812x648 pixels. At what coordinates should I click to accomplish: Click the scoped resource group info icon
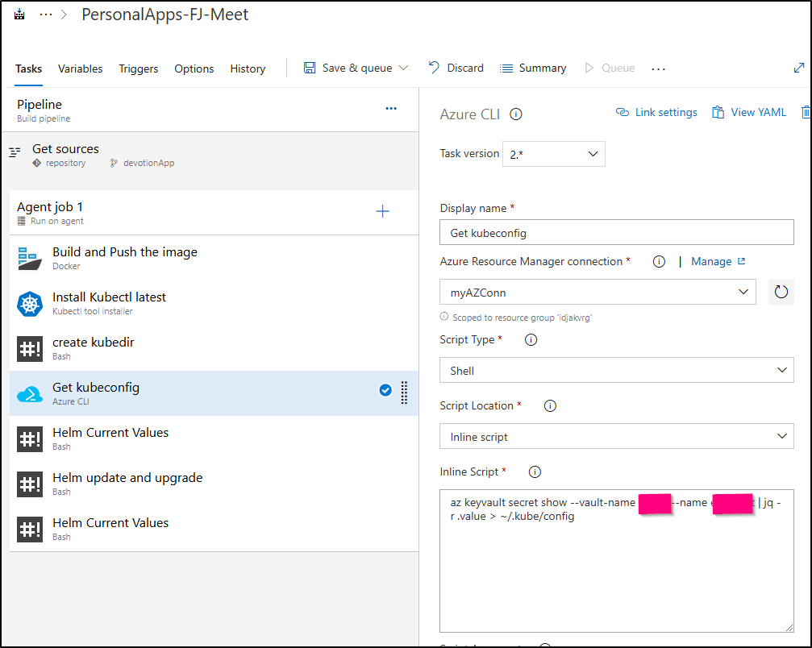[443, 316]
